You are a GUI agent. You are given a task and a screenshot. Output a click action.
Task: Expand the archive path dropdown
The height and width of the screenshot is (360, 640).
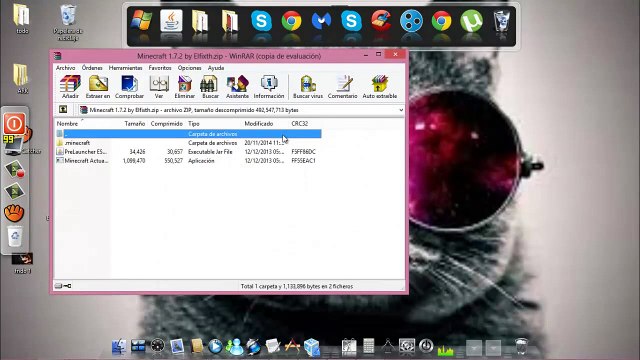[x=401, y=110]
